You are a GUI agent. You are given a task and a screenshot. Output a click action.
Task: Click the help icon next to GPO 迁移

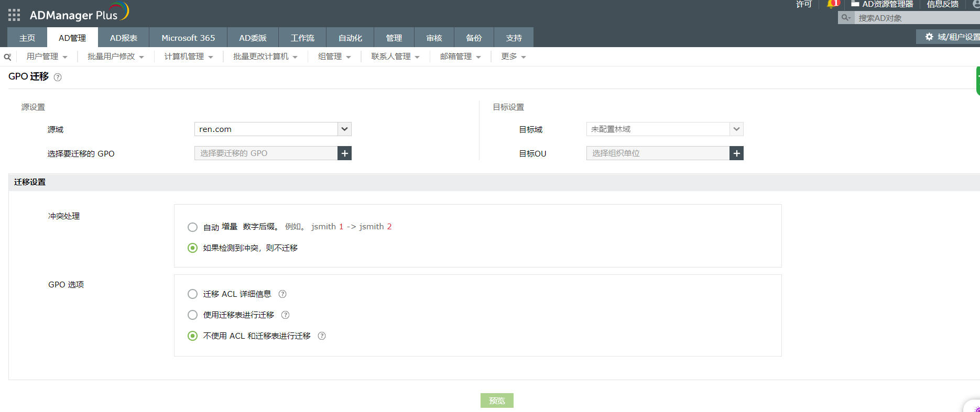coord(58,77)
